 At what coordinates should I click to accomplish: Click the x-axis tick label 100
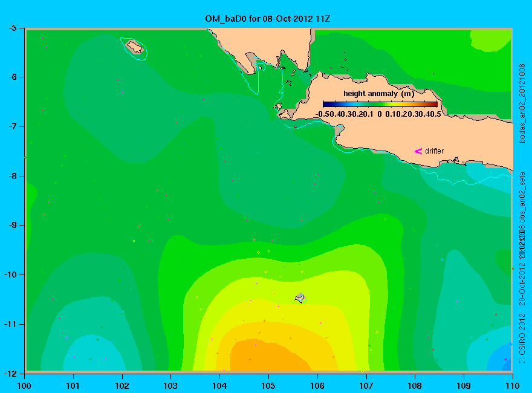(24, 386)
